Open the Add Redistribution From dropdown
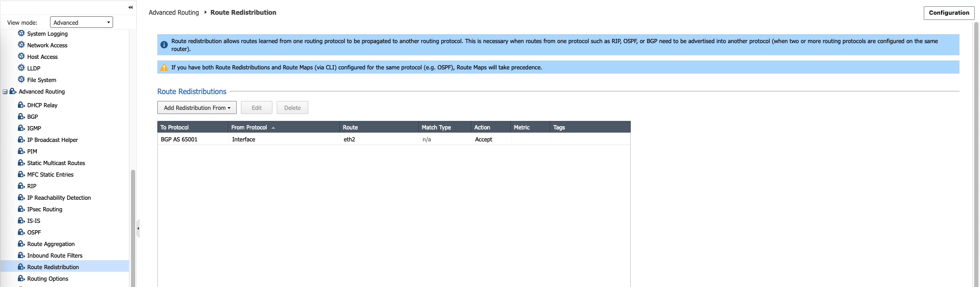 coord(197,108)
